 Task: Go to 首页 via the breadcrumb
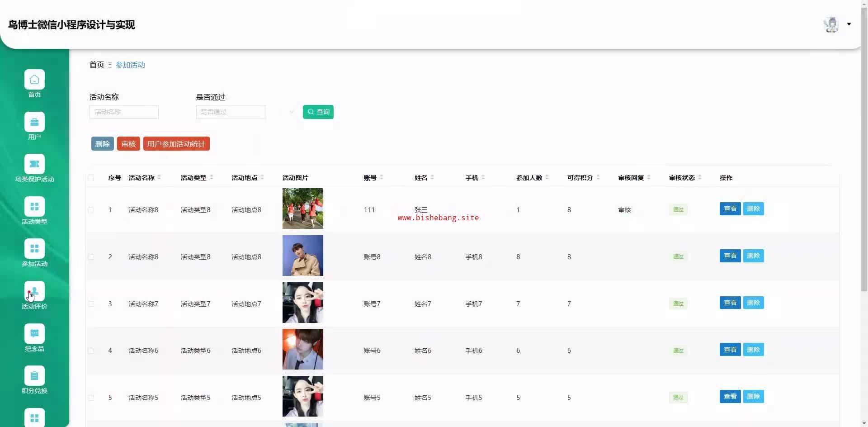97,65
